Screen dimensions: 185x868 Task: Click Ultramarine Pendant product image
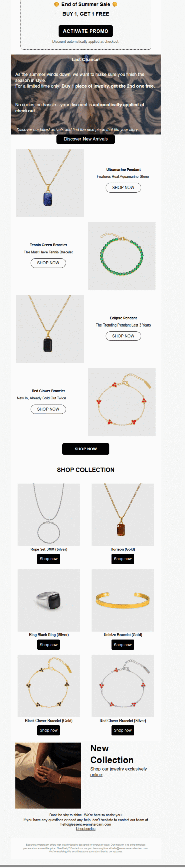click(x=50, y=183)
